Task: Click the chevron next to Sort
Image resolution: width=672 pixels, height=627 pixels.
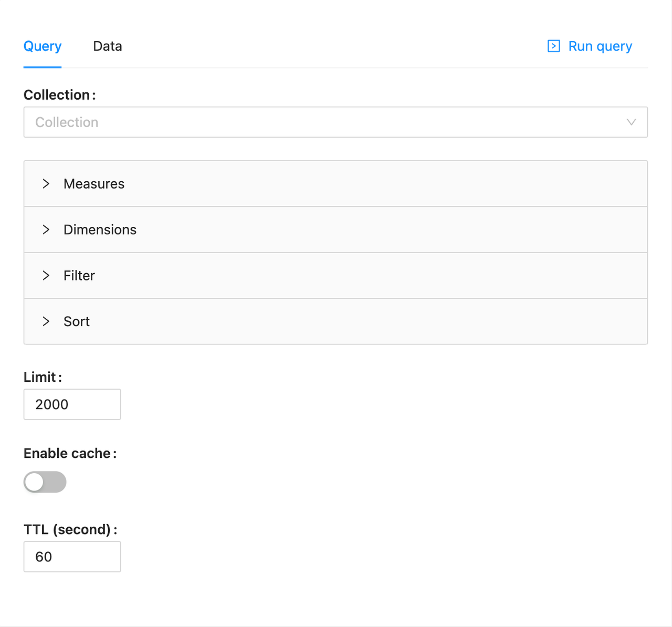Action: pos(46,321)
